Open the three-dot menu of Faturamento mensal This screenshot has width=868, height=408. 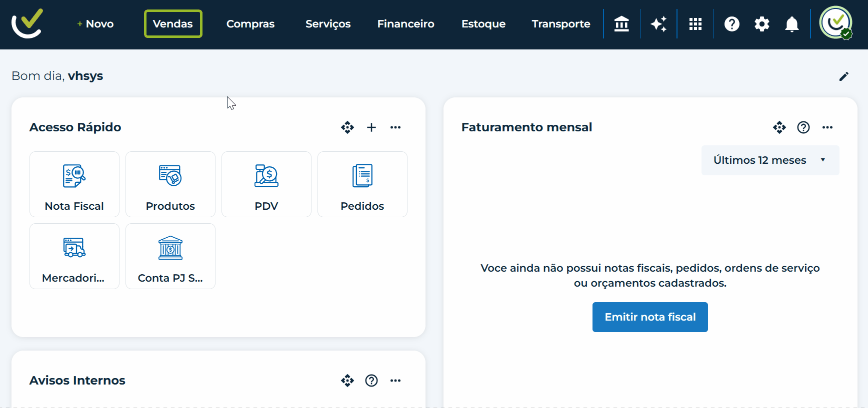827,127
